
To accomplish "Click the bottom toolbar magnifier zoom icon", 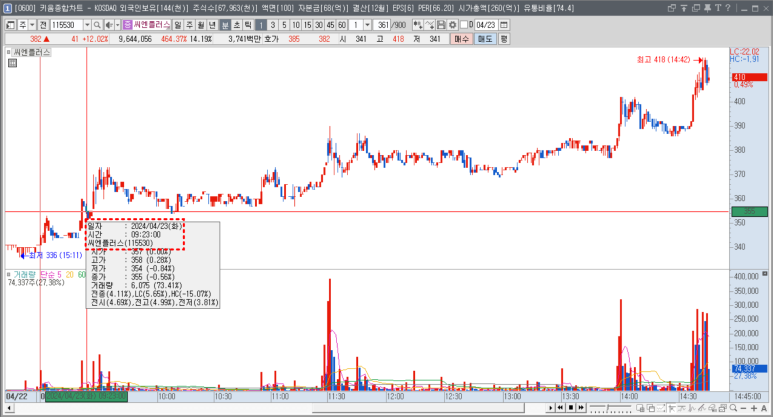I will pos(733,408).
